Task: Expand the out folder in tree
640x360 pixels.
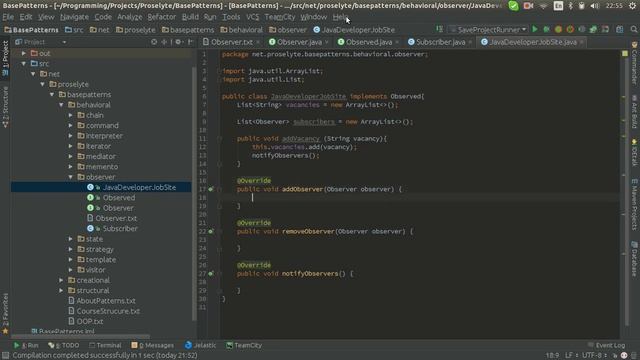Action: click(x=24, y=53)
